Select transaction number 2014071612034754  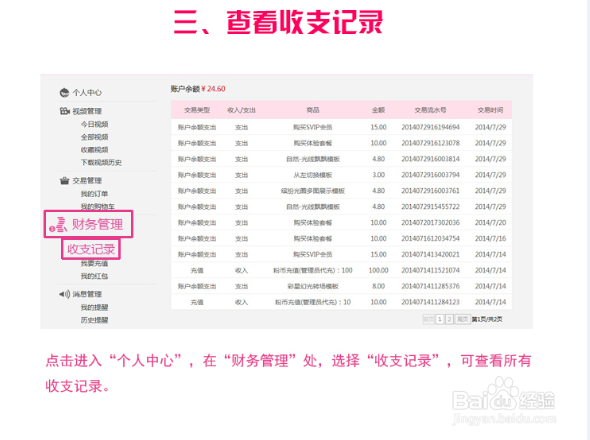click(430, 239)
